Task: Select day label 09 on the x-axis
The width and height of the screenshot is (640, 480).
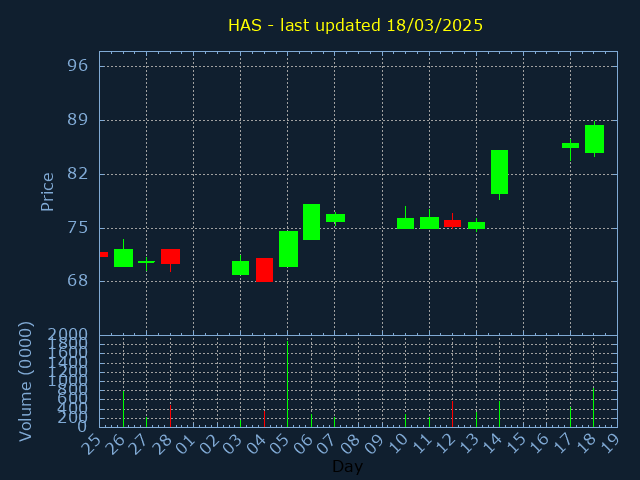Action: click(x=374, y=444)
